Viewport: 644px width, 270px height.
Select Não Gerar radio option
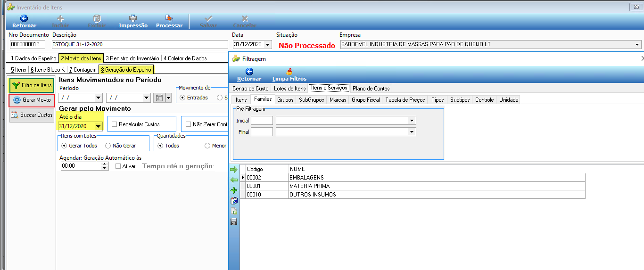(x=108, y=146)
